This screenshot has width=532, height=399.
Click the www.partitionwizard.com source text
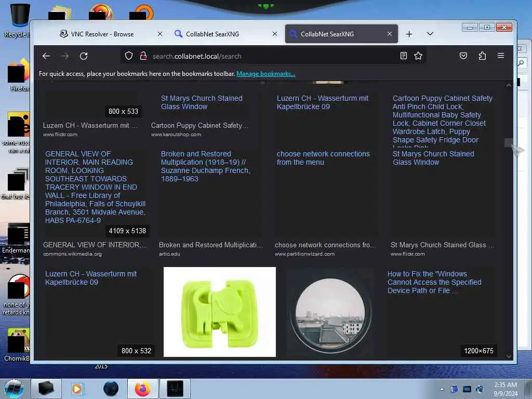pyautogui.click(x=304, y=254)
